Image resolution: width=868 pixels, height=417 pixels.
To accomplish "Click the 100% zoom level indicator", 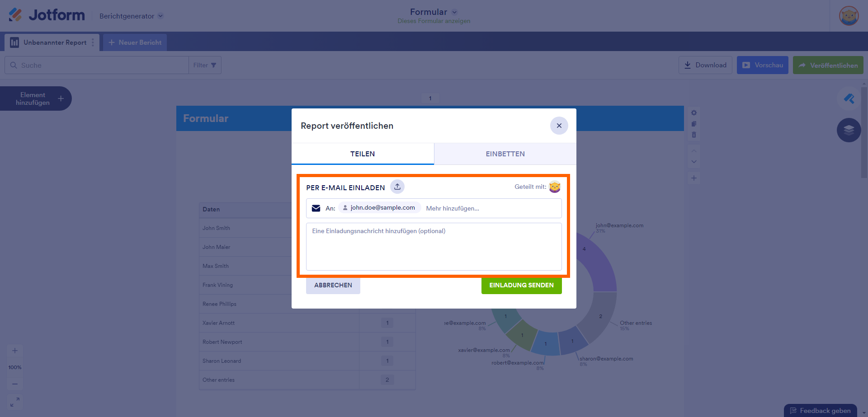I will pos(15,367).
